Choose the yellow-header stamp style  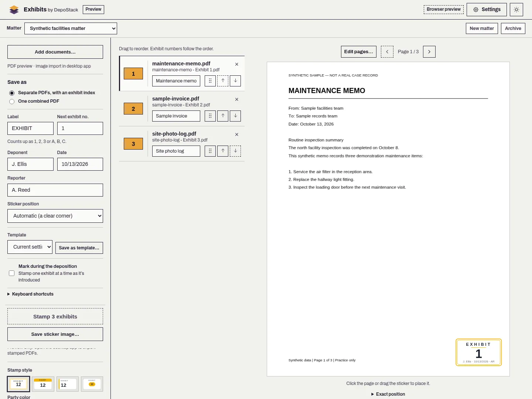point(43,384)
